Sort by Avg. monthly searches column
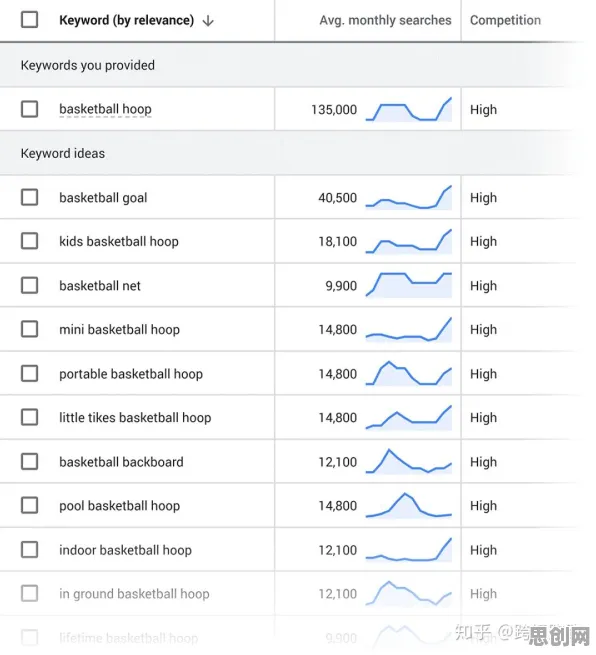 pos(385,20)
